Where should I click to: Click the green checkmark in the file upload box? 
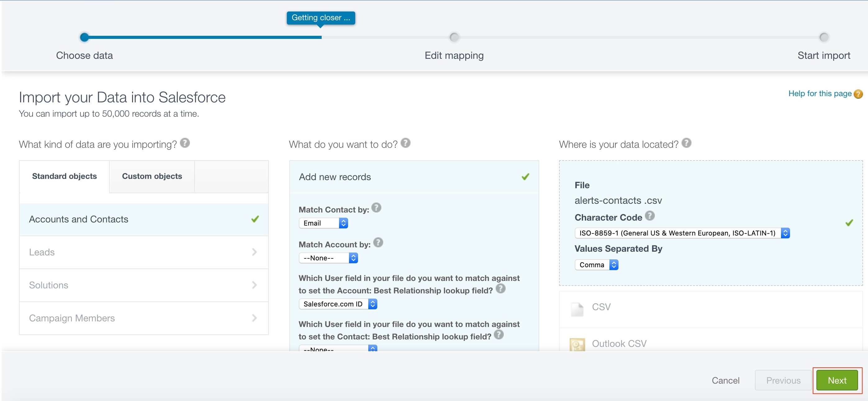(849, 223)
